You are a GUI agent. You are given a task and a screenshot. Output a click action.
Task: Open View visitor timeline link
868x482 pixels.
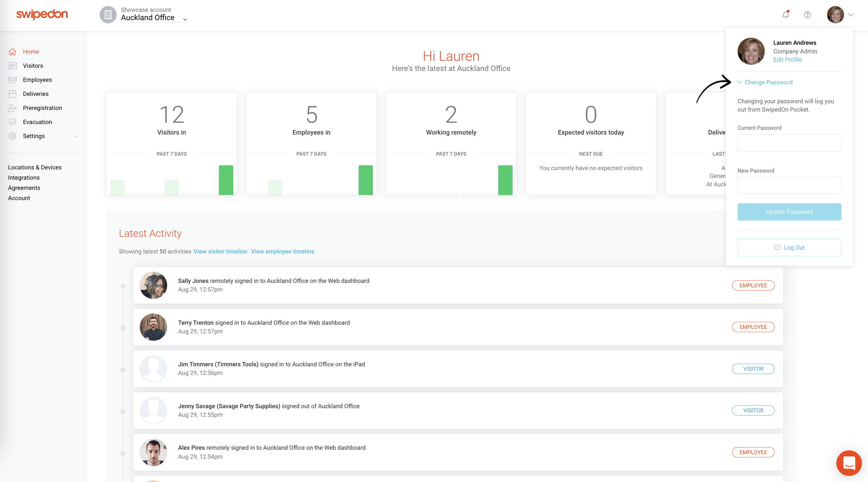pyautogui.click(x=220, y=252)
